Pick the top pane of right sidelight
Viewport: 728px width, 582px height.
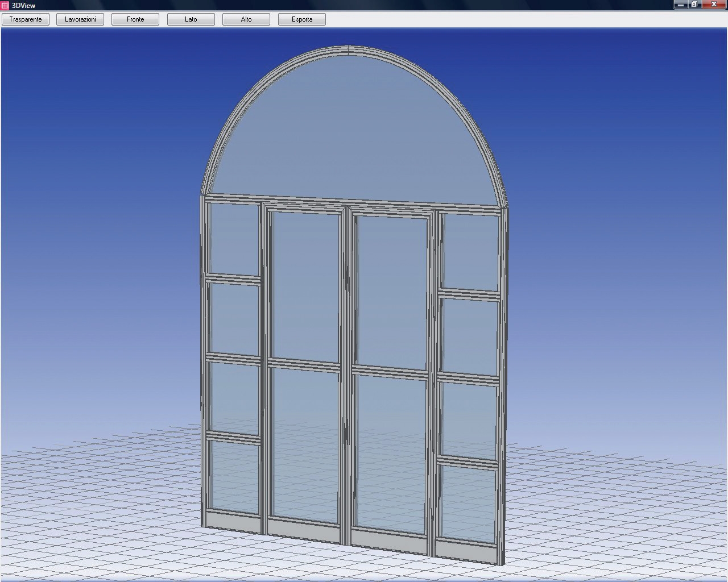click(x=470, y=253)
